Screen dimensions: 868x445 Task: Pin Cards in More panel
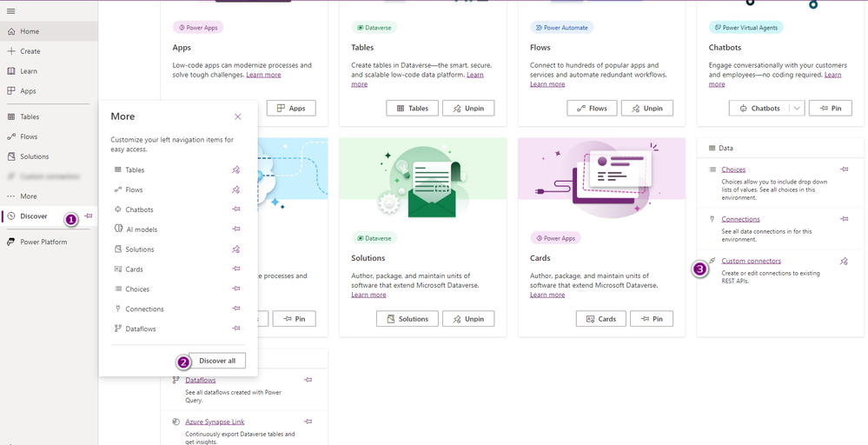235,269
